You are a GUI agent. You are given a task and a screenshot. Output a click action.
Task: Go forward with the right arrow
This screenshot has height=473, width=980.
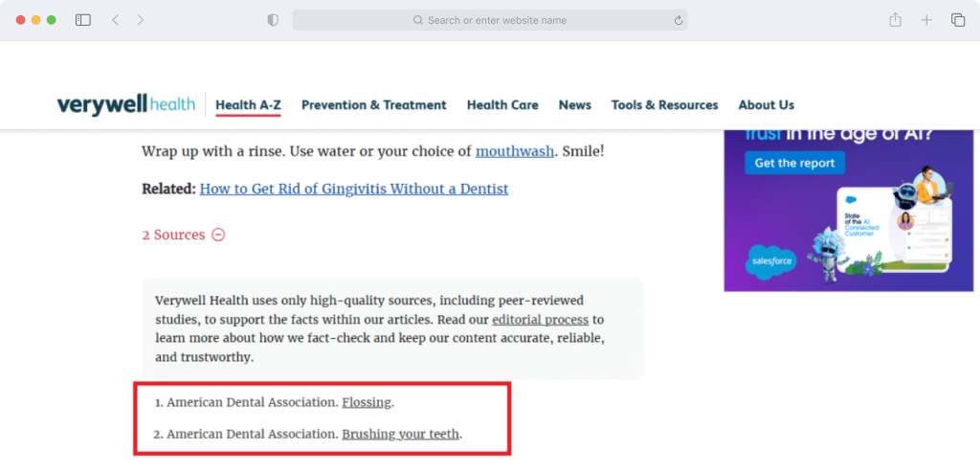tap(140, 20)
